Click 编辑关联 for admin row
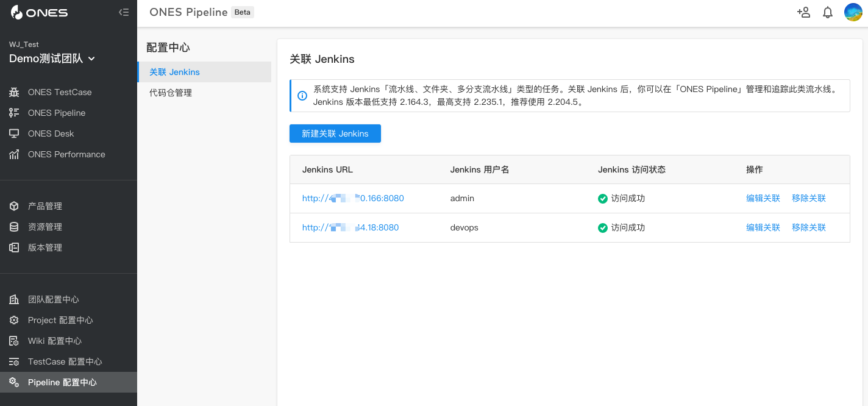 click(x=763, y=198)
